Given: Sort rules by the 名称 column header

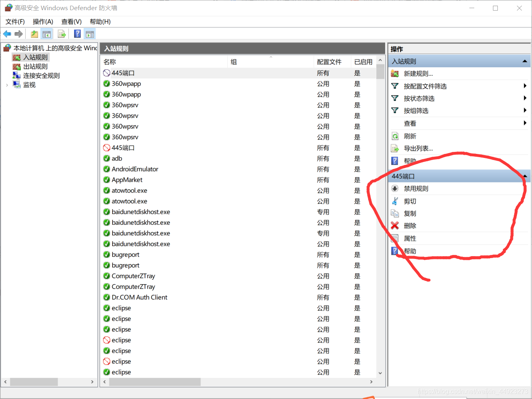Looking at the screenshot, I should (x=164, y=61).
